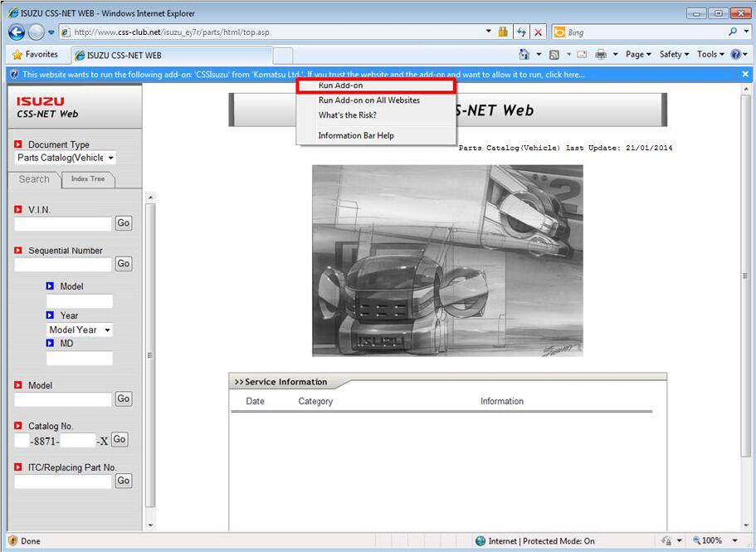756x552 pixels.
Task: Click the Service Information header
Action: pyautogui.click(x=281, y=382)
